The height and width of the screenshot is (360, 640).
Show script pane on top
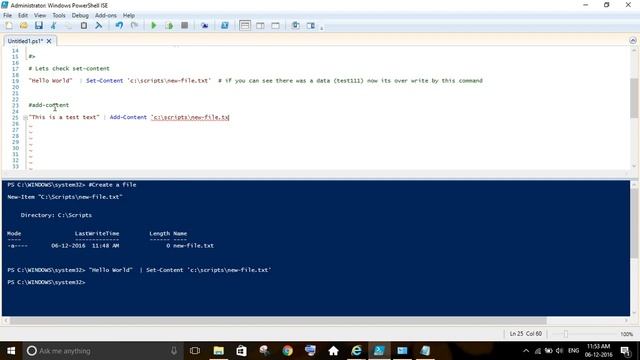[245, 26]
